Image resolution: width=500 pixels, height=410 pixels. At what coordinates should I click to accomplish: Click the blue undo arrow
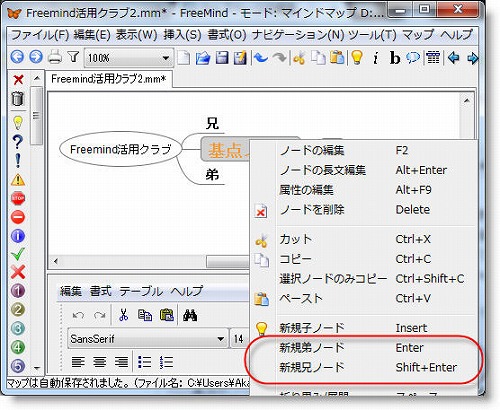click(x=261, y=58)
